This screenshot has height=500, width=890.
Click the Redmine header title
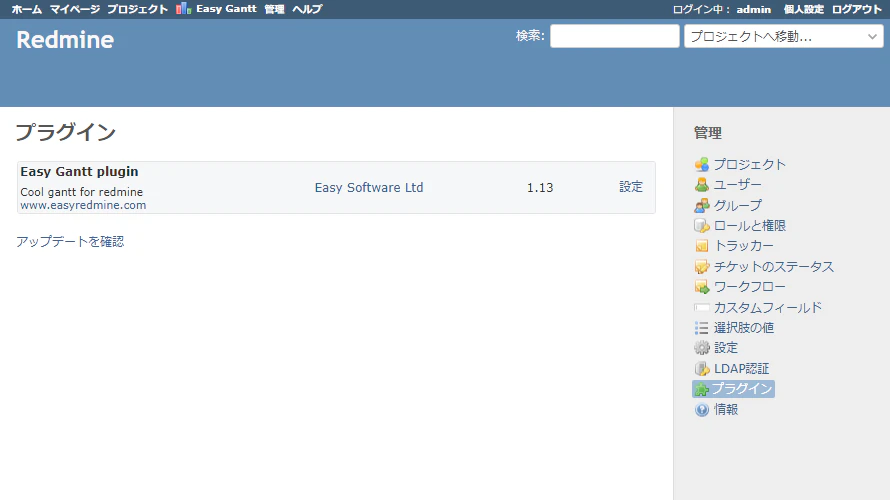pyautogui.click(x=65, y=40)
